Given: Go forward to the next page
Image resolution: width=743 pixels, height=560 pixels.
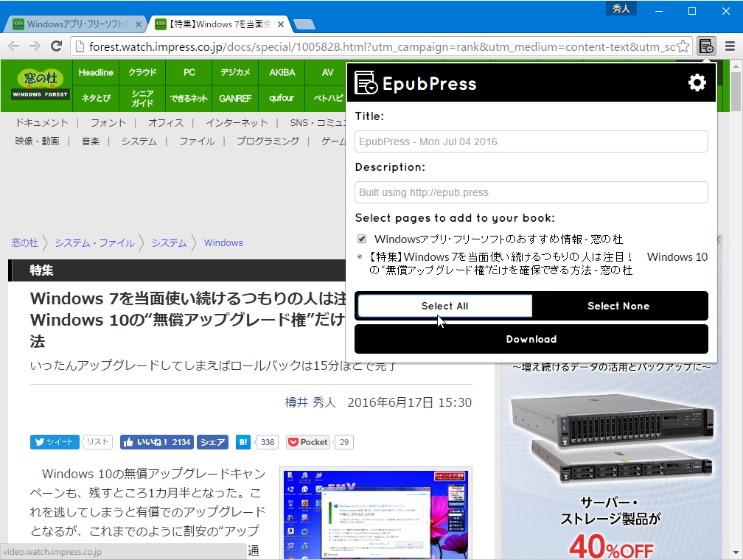Looking at the screenshot, I should click(35, 46).
